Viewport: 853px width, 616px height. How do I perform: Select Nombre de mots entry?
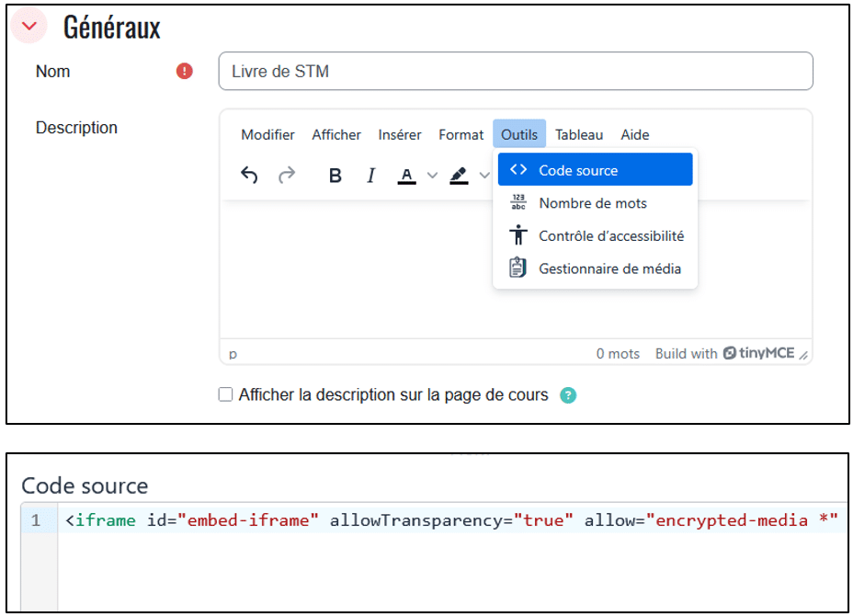[595, 203]
